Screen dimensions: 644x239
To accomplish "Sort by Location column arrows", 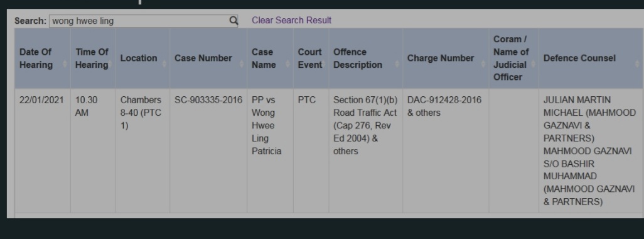I will (x=164, y=64).
